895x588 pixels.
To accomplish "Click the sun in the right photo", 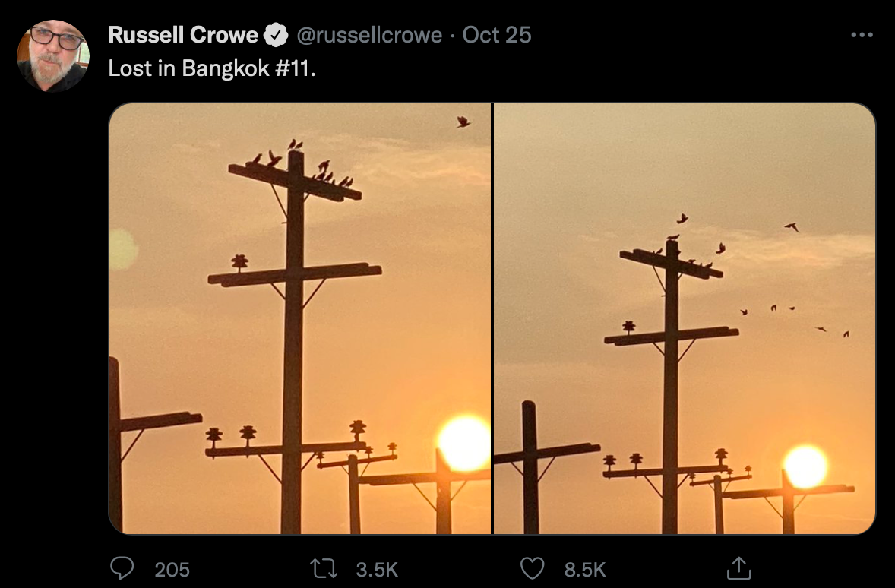I will pyautogui.click(x=805, y=466).
